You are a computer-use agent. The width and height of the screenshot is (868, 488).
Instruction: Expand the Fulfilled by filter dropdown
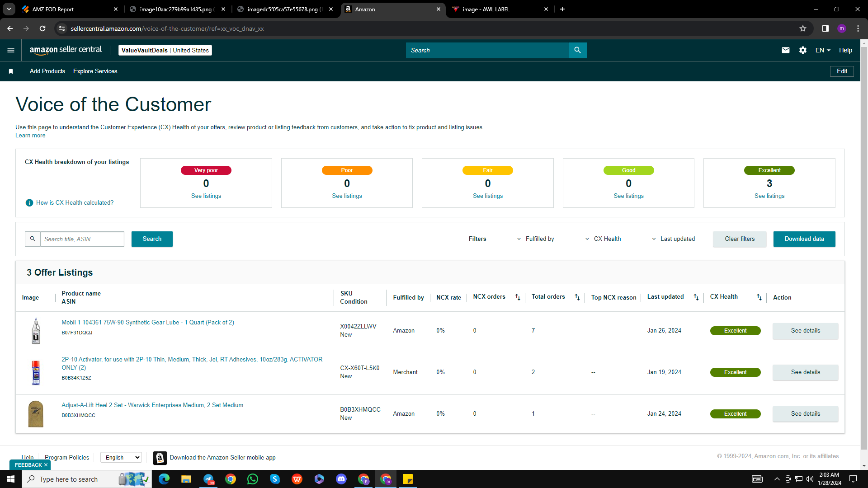click(536, 239)
